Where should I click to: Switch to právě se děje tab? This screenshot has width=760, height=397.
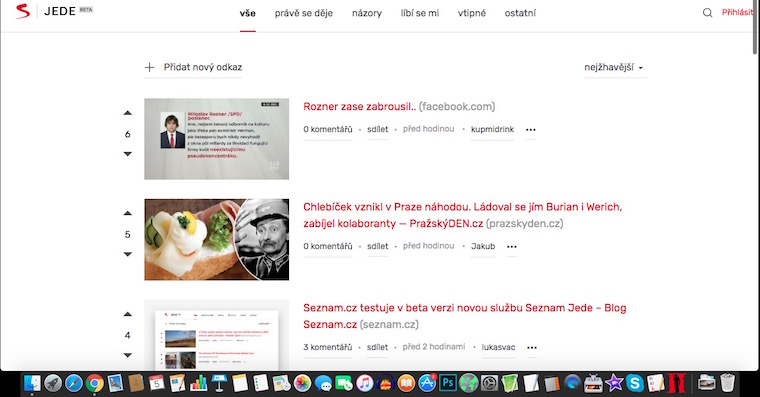303,13
